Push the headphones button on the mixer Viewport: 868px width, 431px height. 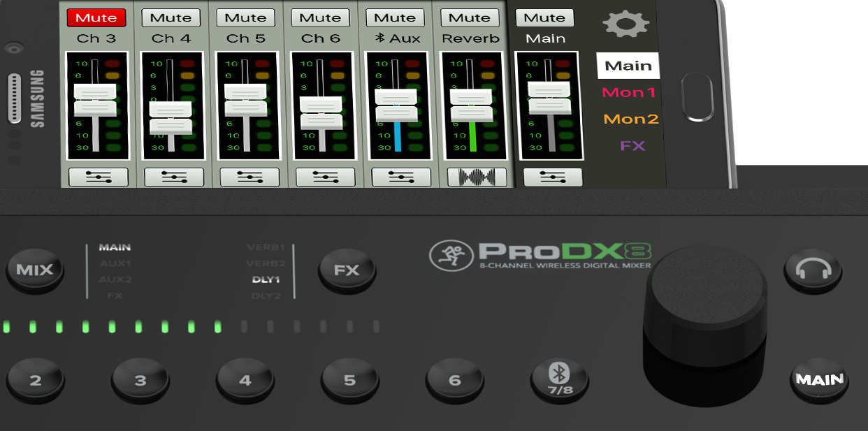pos(813,270)
